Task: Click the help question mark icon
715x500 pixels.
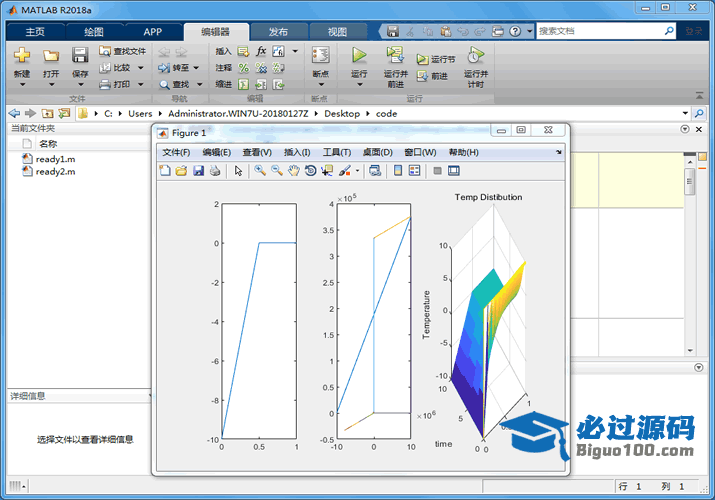Action: pyautogui.click(x=515, y=31)
